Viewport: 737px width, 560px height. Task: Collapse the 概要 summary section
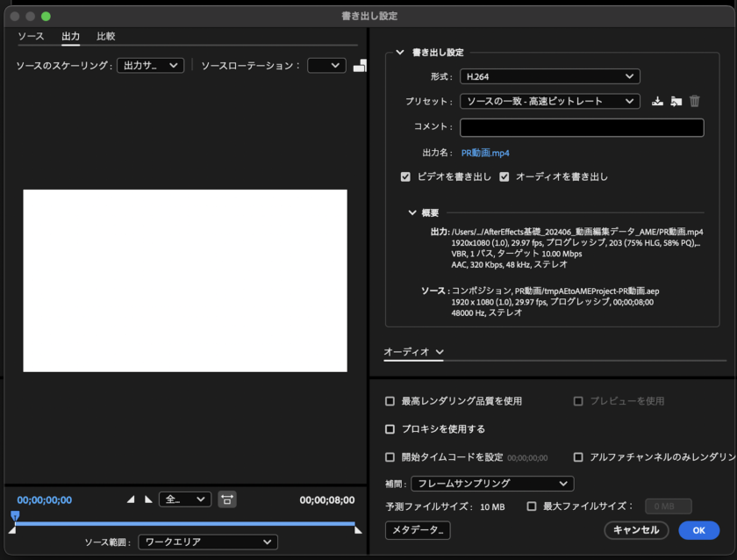[412, 212]
